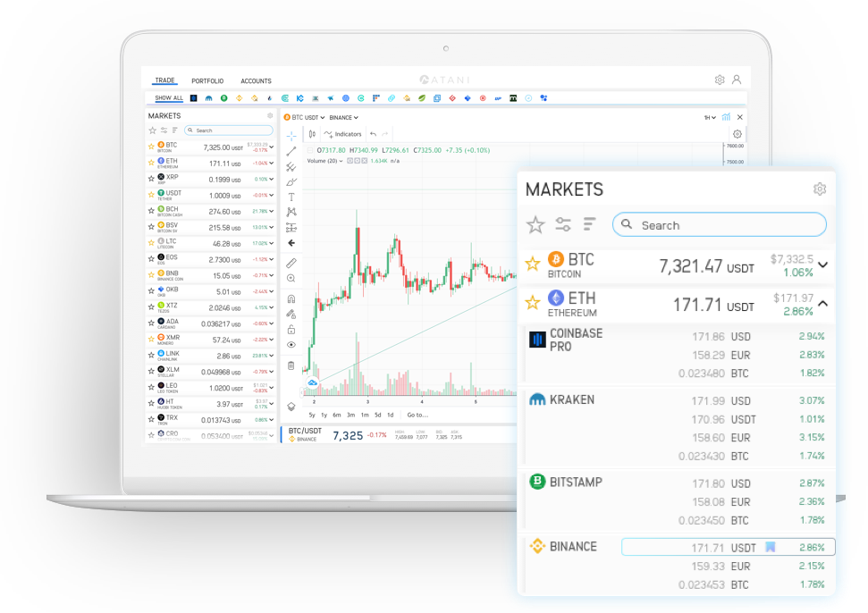Redo the chart action
The height and width of the screenshot is (613, 868).
[x=384, y=134]
